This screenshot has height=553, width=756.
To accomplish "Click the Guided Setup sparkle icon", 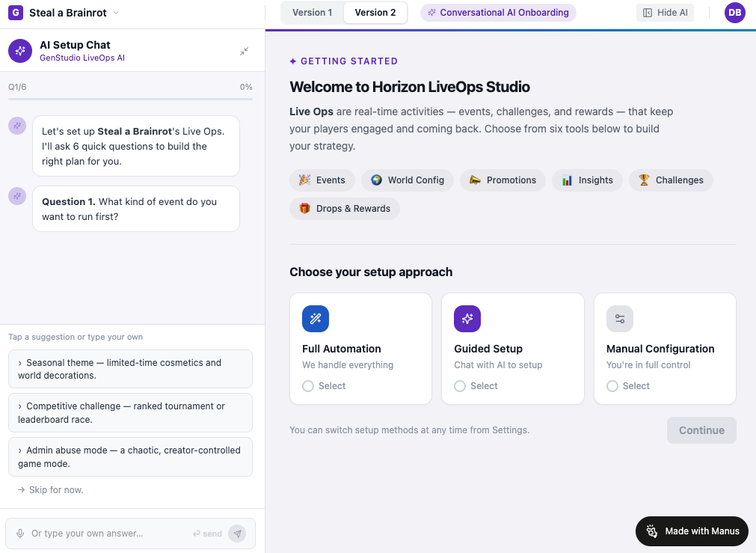I will [x=467, y=319].
